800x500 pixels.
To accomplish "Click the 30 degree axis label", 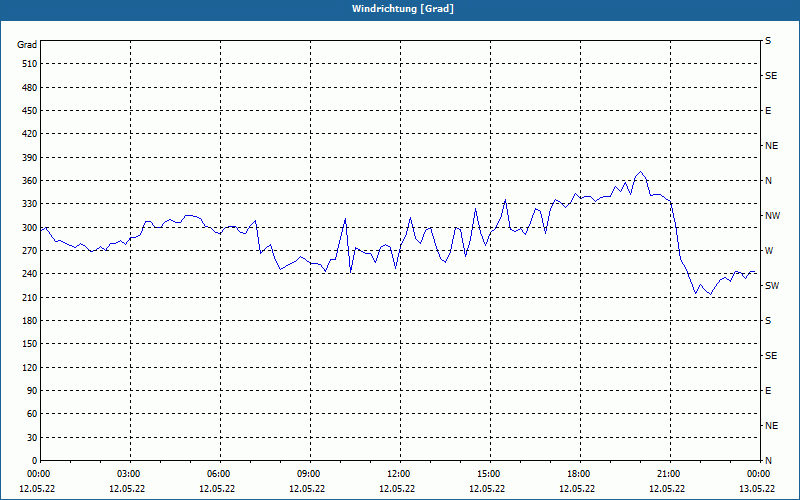I will 32,437.
